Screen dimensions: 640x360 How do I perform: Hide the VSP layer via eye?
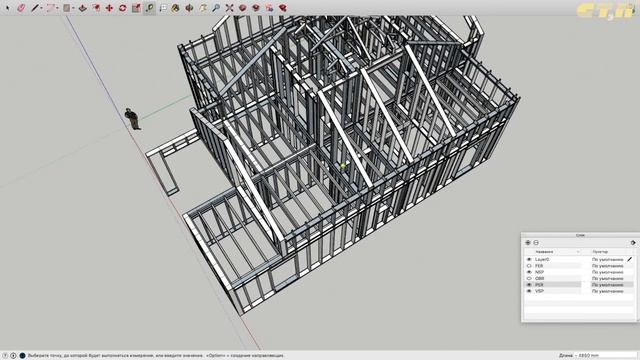(x=529, y=291)
